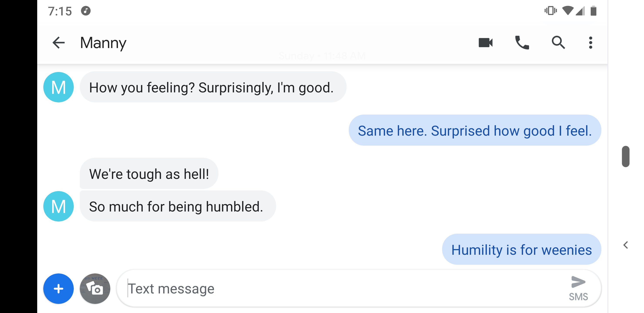The image size is (644, 313).
Task: Send the message via the SMS arrow
Action: (x=578, y=288)
